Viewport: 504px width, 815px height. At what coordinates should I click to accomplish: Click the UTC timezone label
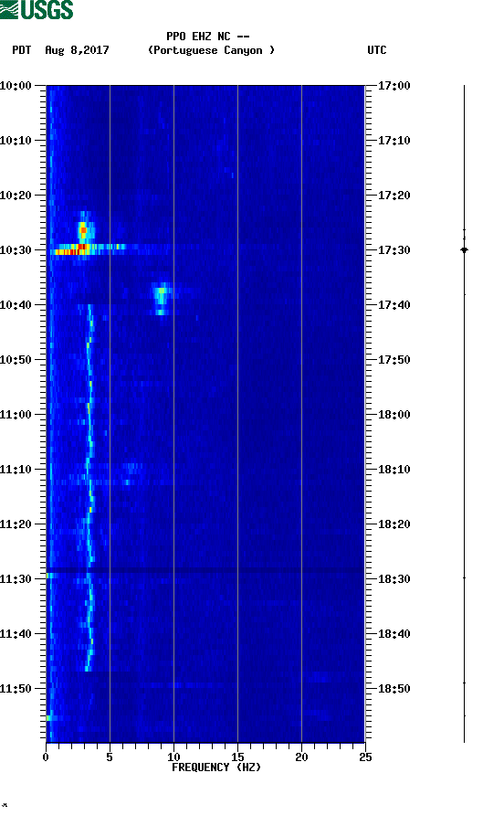point(377,50)
